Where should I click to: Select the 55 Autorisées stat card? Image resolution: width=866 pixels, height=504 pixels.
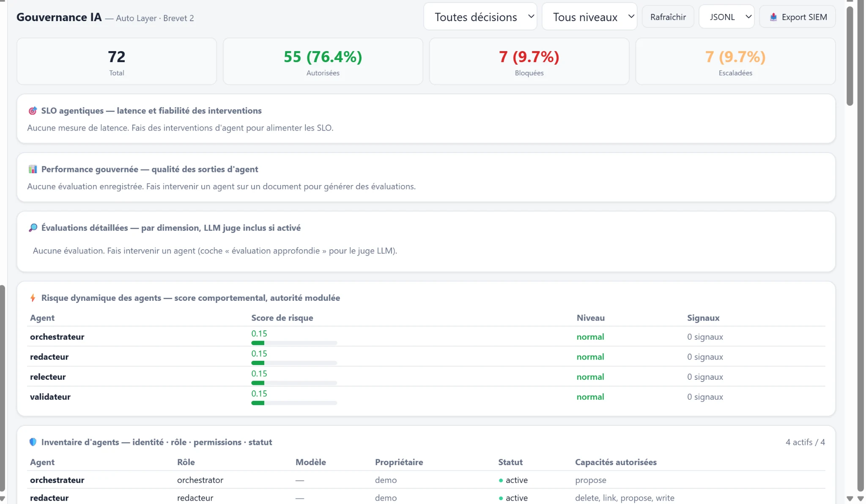[323, 62]
